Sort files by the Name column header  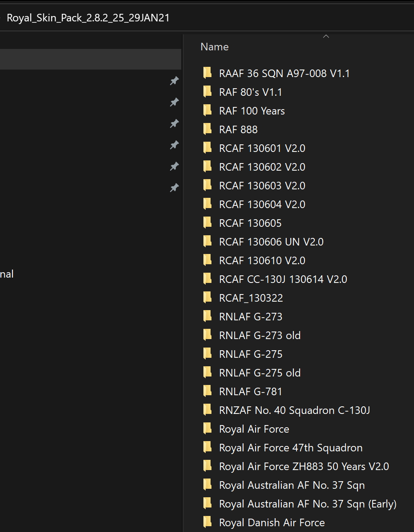(215, 47)
